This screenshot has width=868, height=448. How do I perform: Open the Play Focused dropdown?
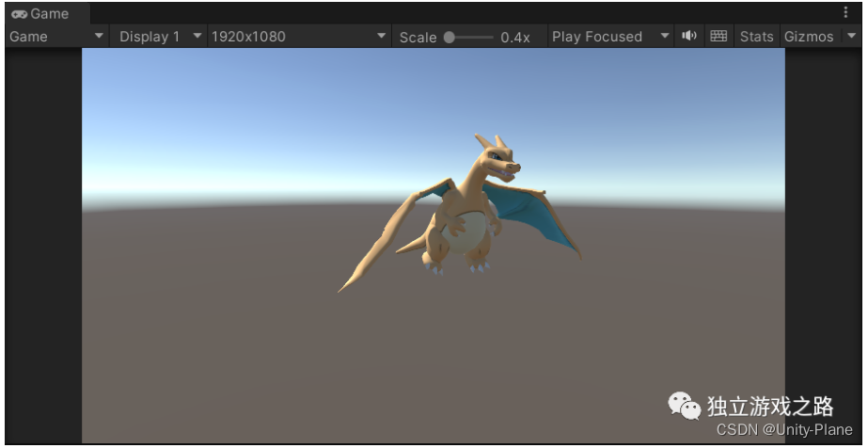pos(610,37)
